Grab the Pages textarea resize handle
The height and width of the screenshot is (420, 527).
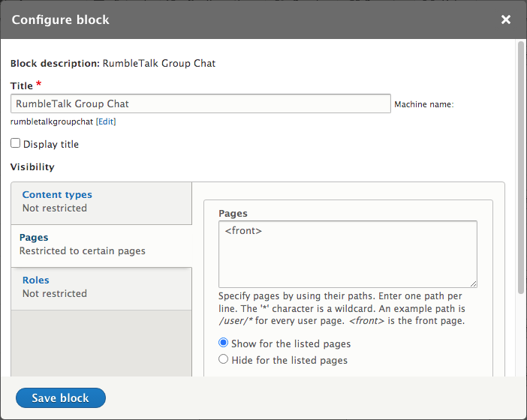[473, 283]
